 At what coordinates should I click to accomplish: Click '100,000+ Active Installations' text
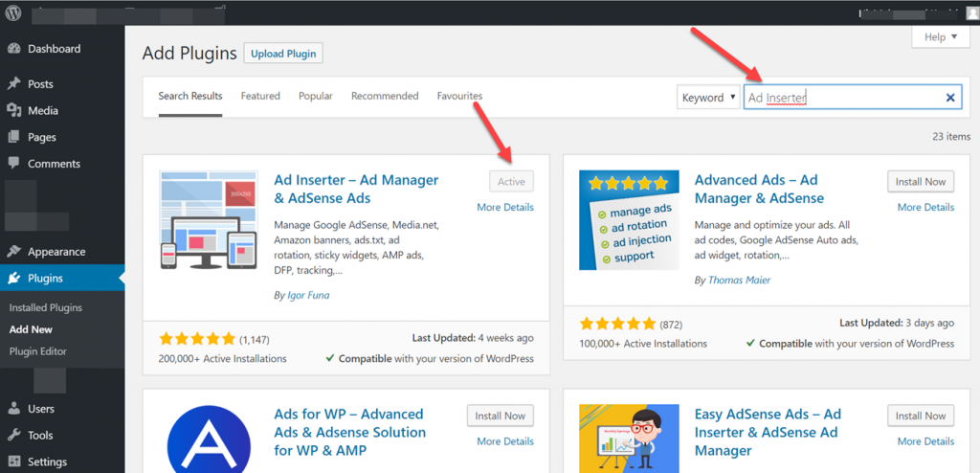644,344
